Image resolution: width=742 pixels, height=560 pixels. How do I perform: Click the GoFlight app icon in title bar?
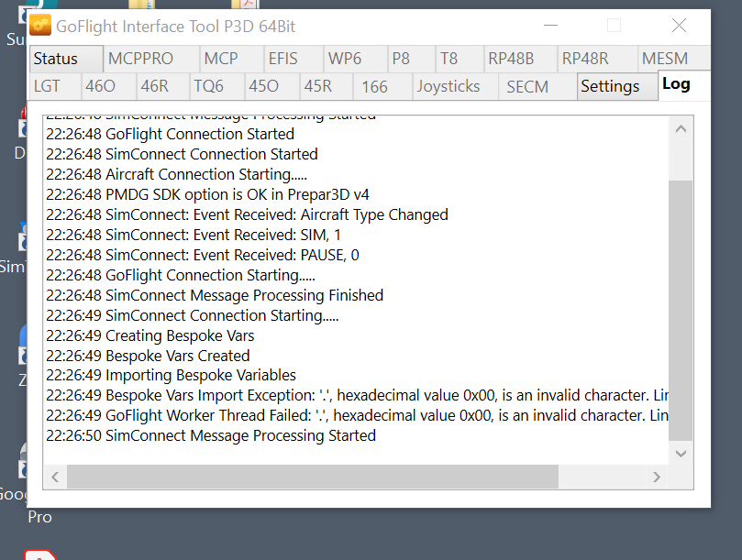[x=40, y=26]
